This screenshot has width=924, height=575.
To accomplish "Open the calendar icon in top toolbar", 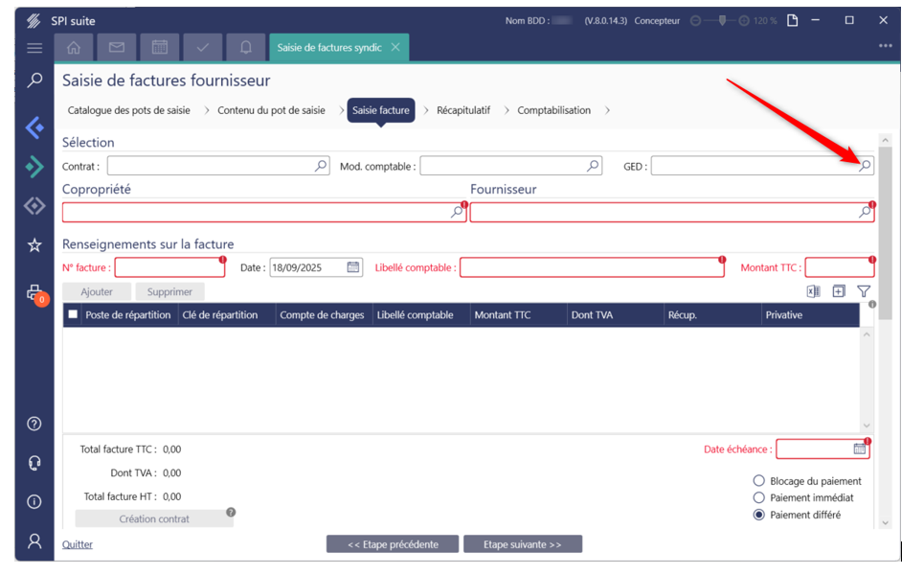I will (160, 47).
